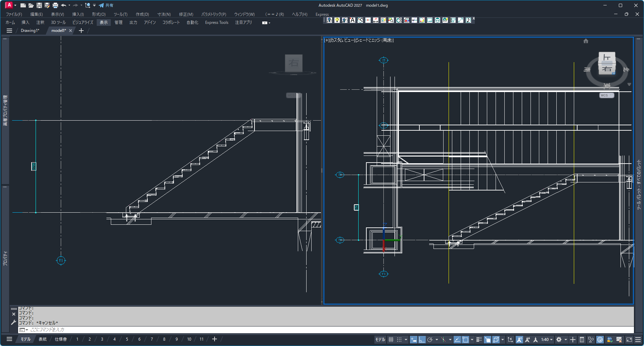Click the yellow light bulb toolbar icon
Screen dimensions: 644x346
337,20
